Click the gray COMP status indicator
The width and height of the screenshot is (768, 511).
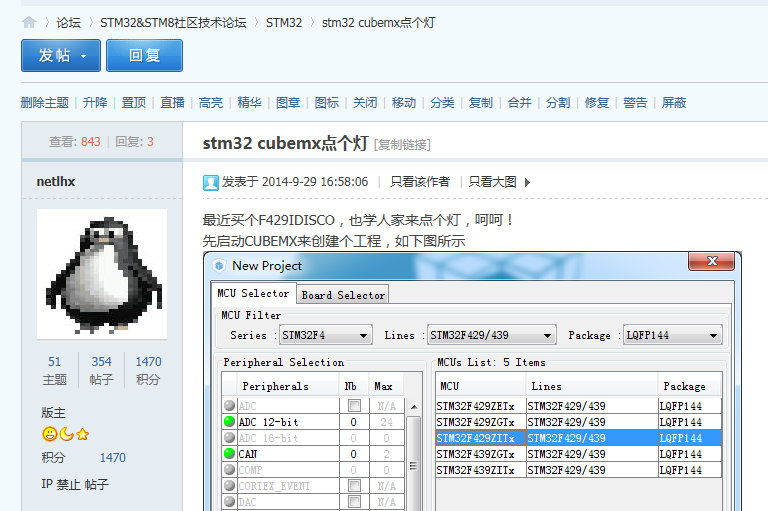(x=229, y=469)
